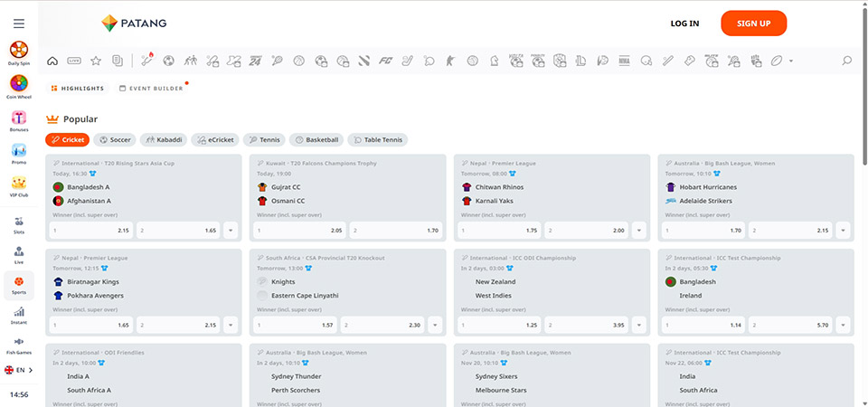Click the home icon in sports toolbar
868x407 pixels.
pos(52,61)
